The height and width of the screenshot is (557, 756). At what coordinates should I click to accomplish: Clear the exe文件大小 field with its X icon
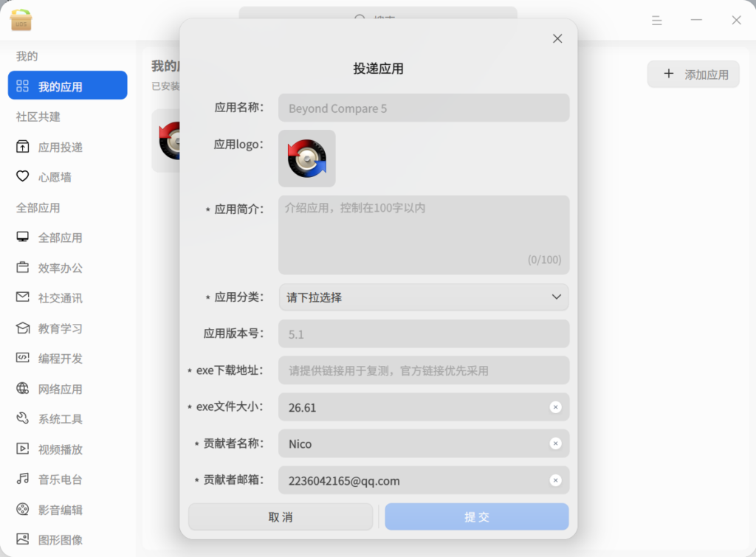pyautogui.click(x=555, y=407)
